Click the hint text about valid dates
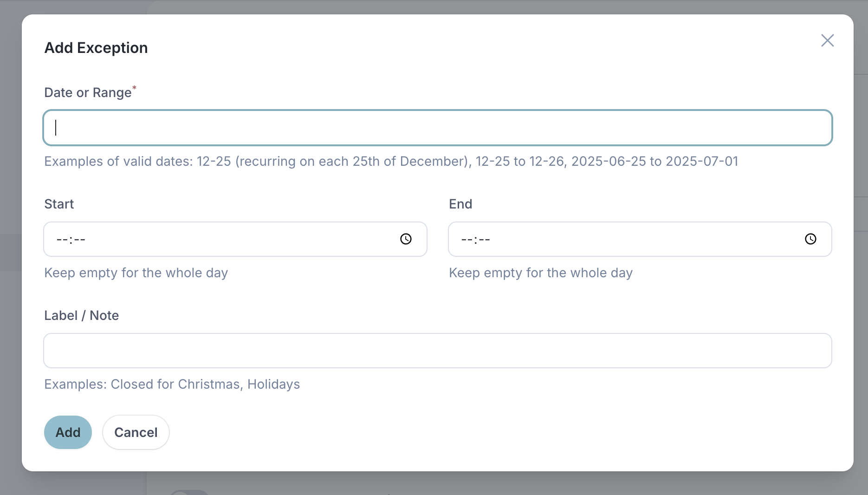 coord(391,162)
